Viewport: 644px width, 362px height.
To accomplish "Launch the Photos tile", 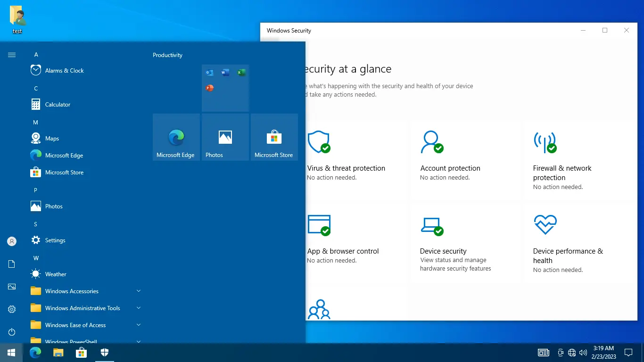I will tap(225, 137).
